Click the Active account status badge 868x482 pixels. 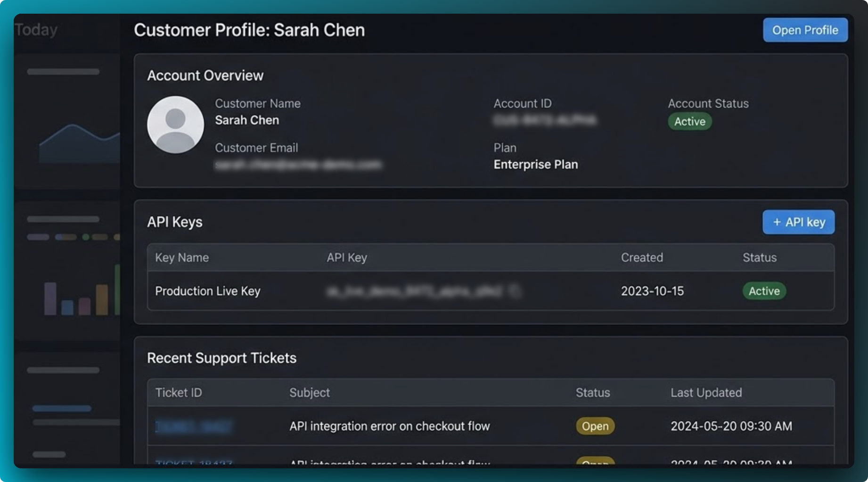tap(689, 122)
